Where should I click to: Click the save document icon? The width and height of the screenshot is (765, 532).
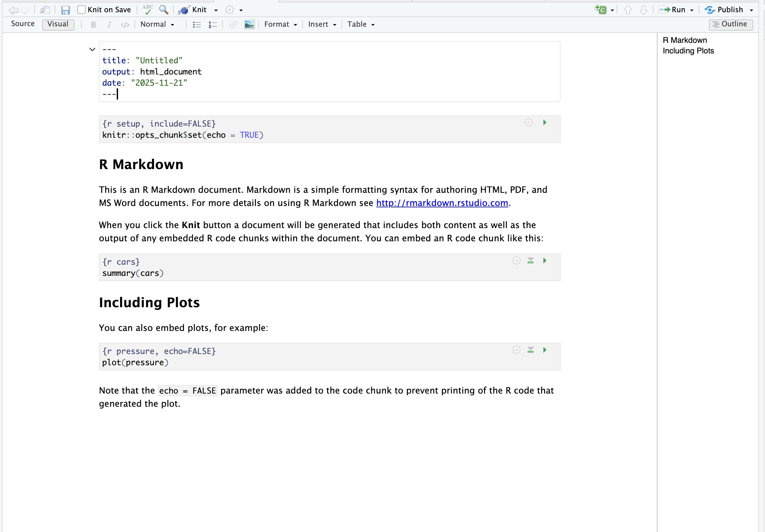[65, 10]
